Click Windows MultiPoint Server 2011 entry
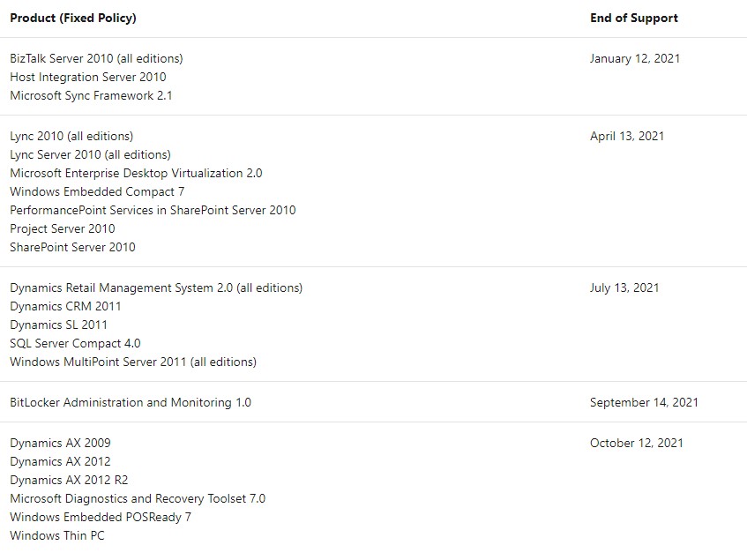The height and width of the screenshot is (560, 747). pos(133,362)
